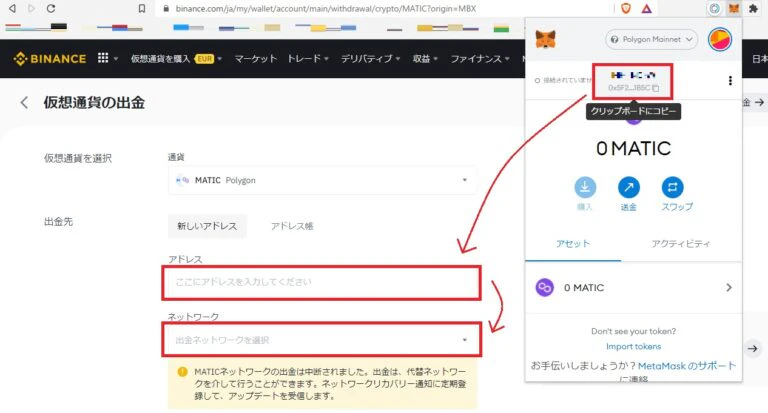Switch to the アセット tab in MetaMask
768x413 pixels.
pos(573,243)
